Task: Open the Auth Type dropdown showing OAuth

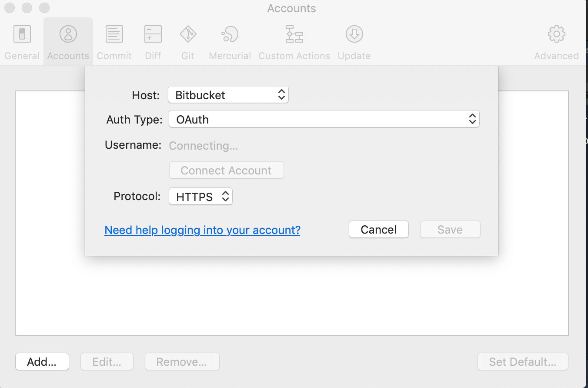Action: point(324,119)
